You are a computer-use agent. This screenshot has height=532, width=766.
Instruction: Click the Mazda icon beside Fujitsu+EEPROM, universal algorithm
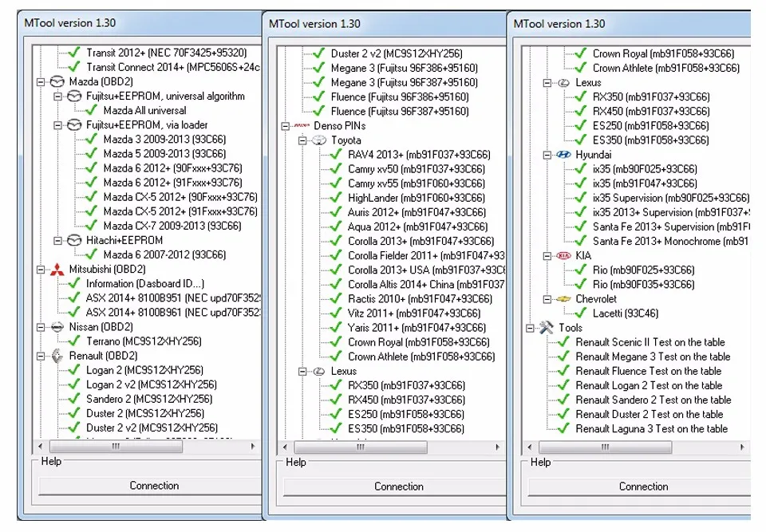point(74,97)
